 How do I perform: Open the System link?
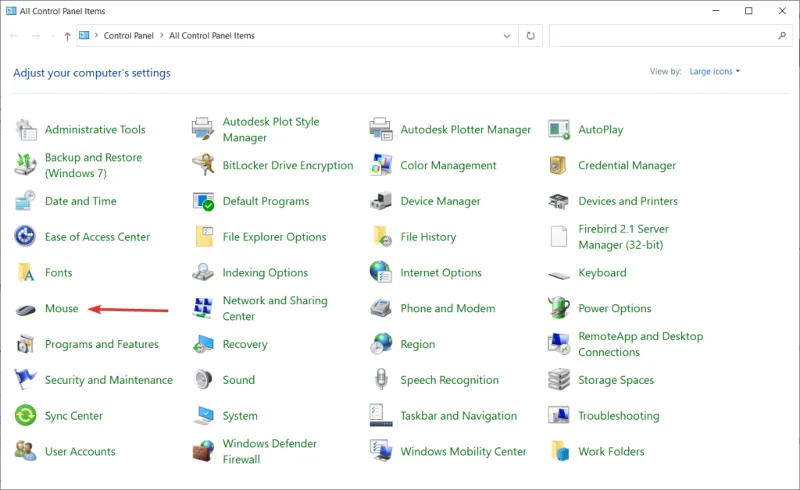[240, 415]
